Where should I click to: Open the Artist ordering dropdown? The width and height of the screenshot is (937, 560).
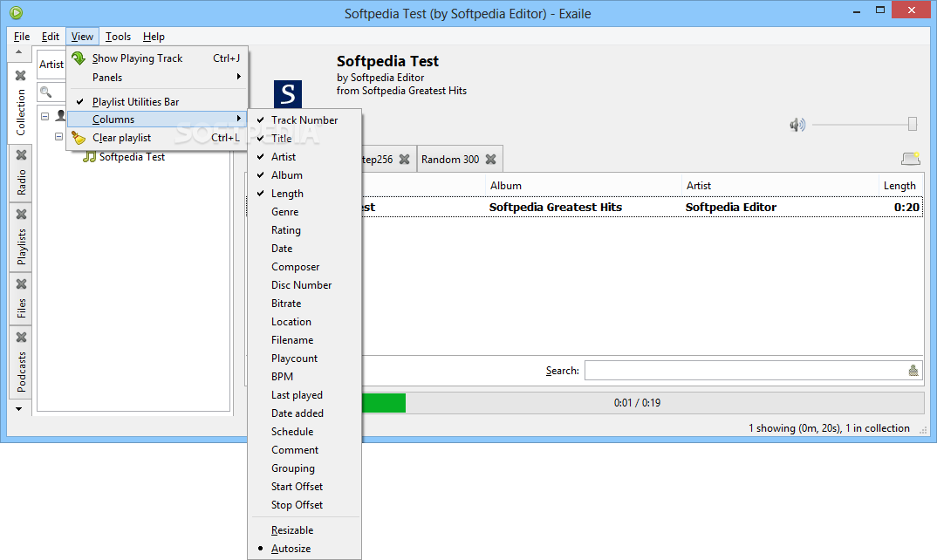point(51,65)
